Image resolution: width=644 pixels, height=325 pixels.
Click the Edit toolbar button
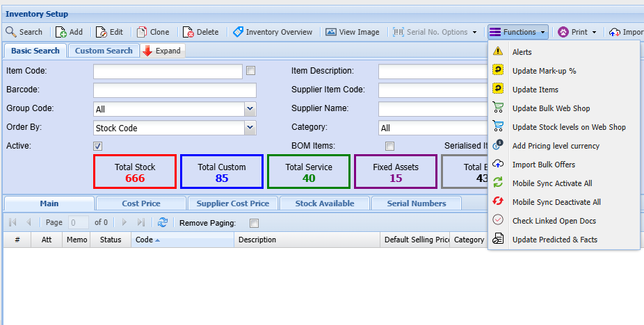click(x=109, y=32)
